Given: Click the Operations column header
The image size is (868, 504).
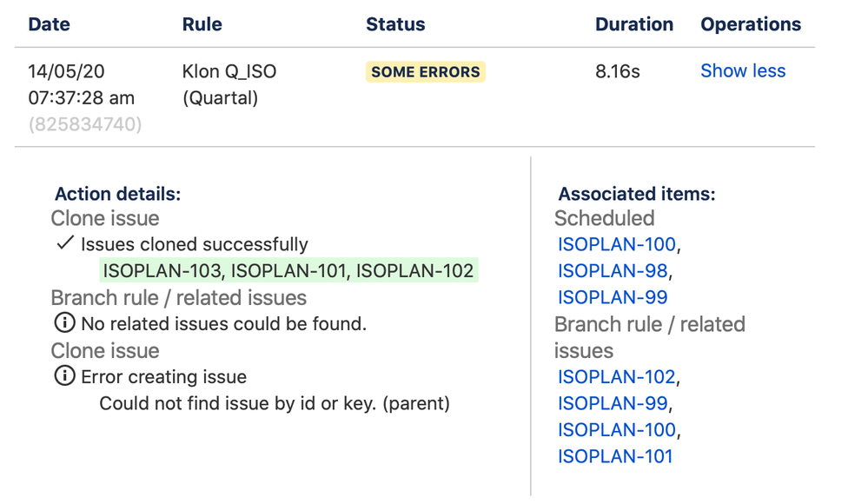Looking at the screenshot, I should [751, 24].
